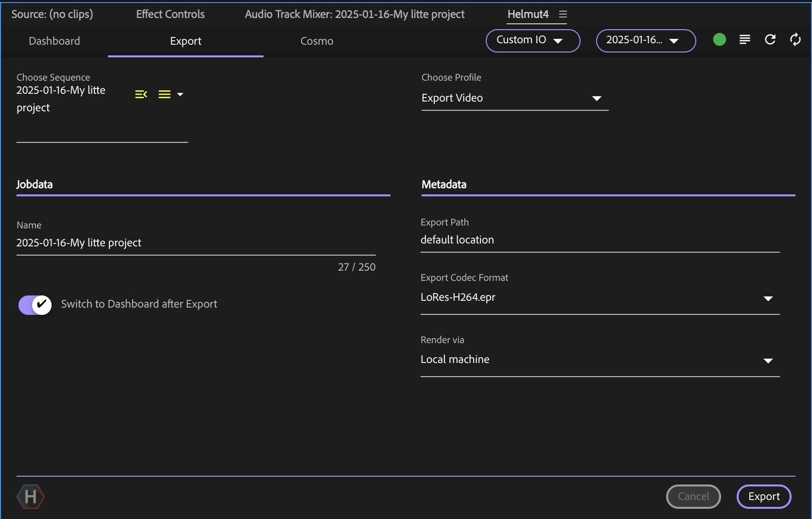Open the Effect Controls panel tab
This screenshot has height=519, width=812.
pyautogui.click(x=170, y=15)
